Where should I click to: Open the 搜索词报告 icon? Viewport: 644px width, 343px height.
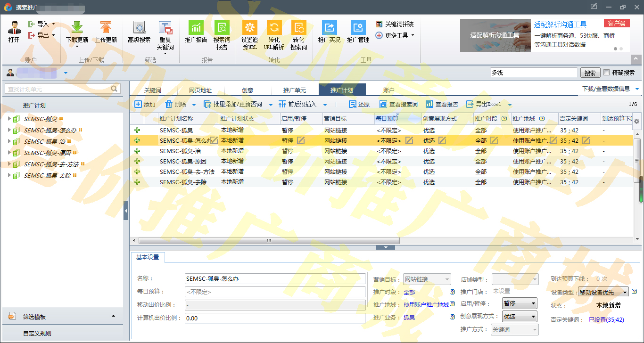pos(222,27)
